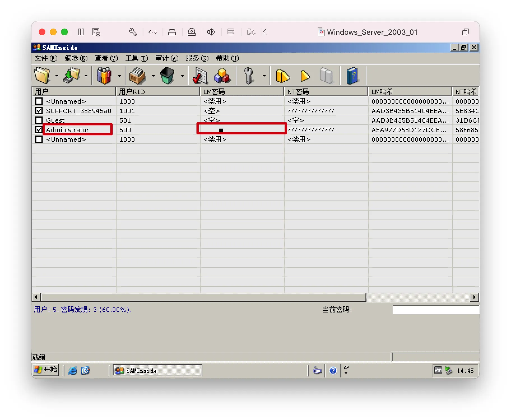Viewport: 511px width, 420px height.
Task: Start attack with yellow triangle-and-bar icon
Action: pyautogui.click(x=283, y=76)
